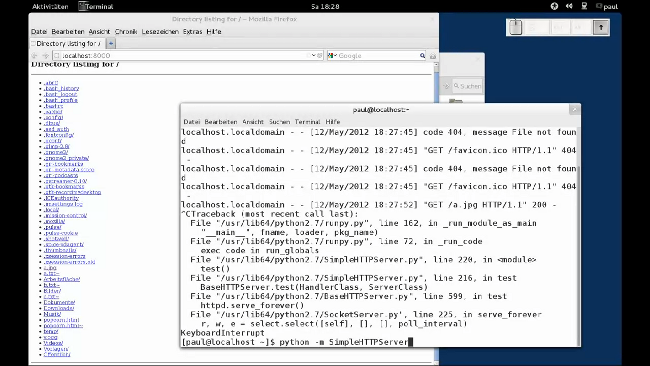The image size is (650, 366).
Task: Click the forward arrow in the file manager window
Action: (x=446, y=86)
